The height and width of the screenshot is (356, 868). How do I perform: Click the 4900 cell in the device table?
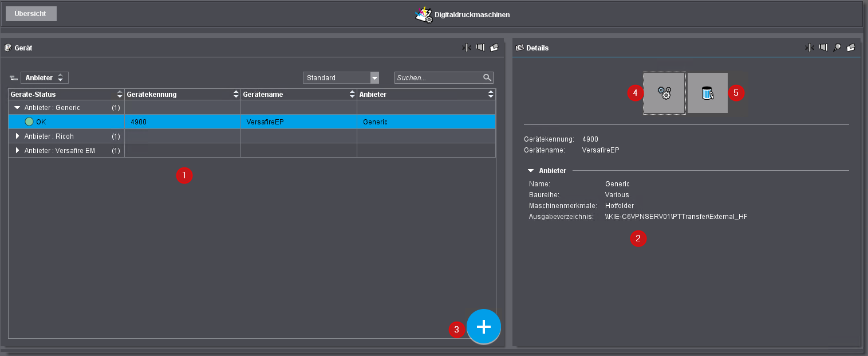pos(183,122)
